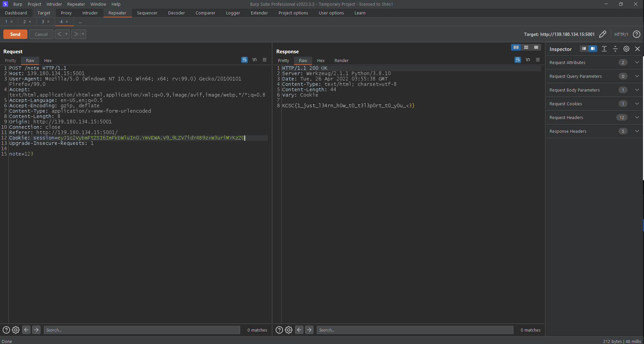
Task: Open the Intruder menu
Action: click(x=54, y=4)
